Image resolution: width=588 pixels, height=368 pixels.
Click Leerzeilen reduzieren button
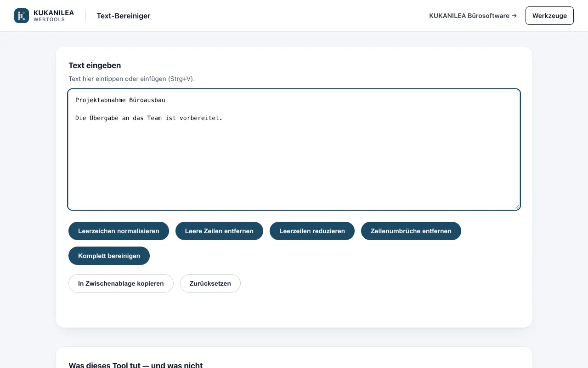click(312, 231)
